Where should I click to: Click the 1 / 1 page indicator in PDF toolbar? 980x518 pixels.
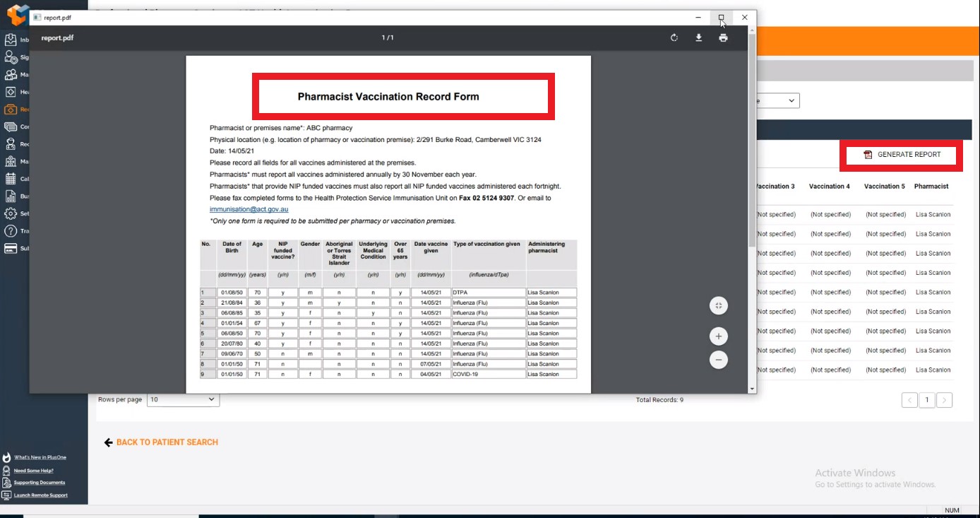pos(388,38)
